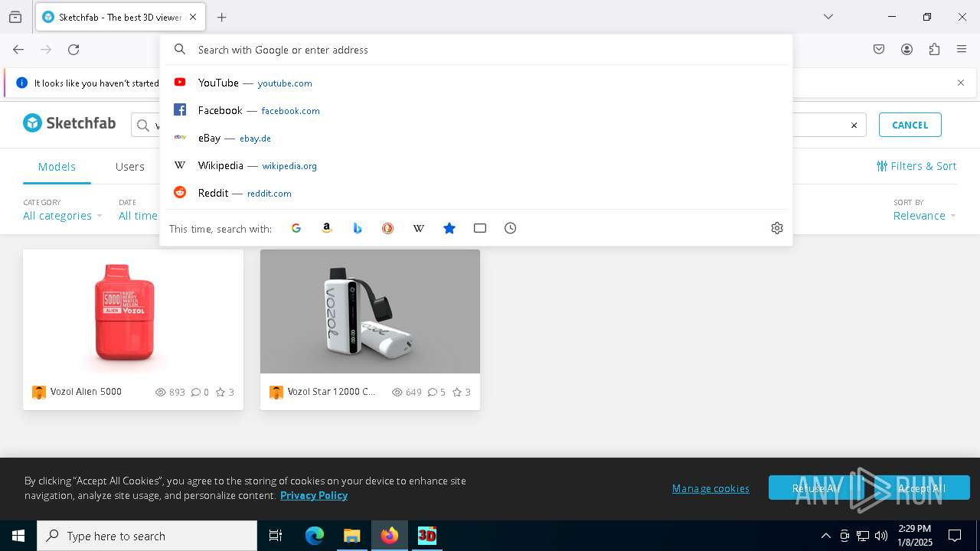980x551 pixels.
Task: Choose the Wikipedia suggestion
Action: coord(476,165)
